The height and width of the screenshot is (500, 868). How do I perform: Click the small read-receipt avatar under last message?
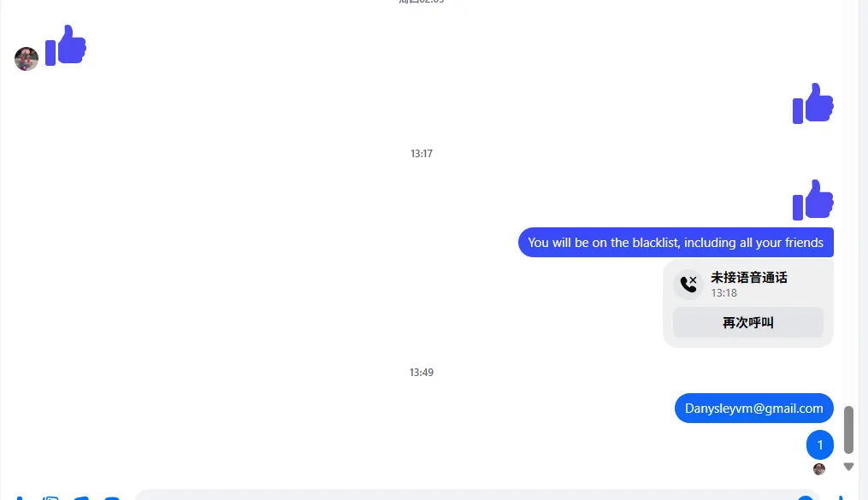tap(819, 469)
